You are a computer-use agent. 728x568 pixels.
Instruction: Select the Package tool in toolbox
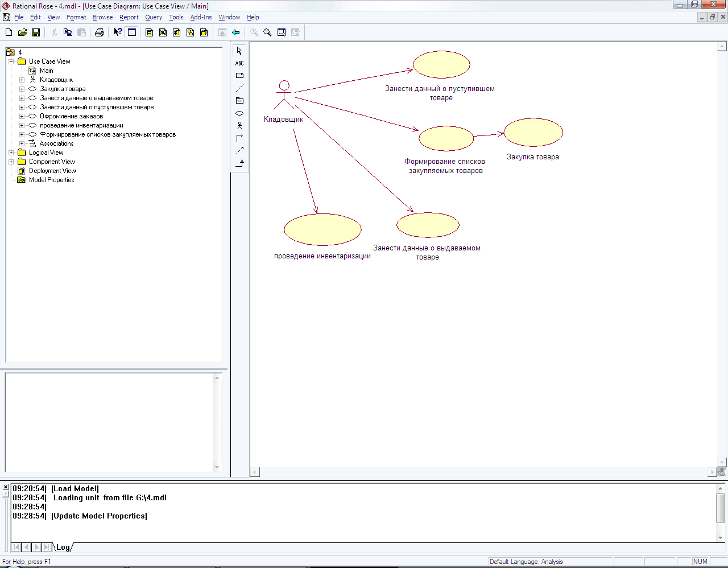239,101
